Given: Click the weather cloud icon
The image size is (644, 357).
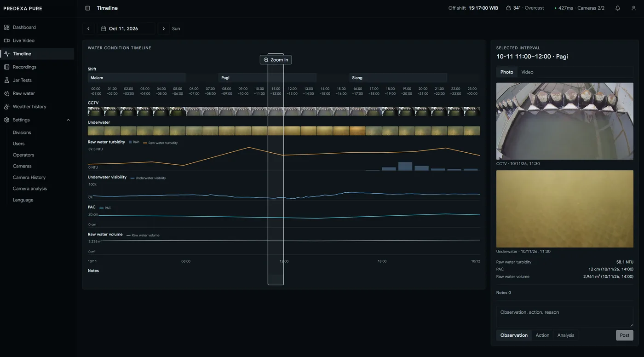Looking at the screenshot, I should click(508, 8).
